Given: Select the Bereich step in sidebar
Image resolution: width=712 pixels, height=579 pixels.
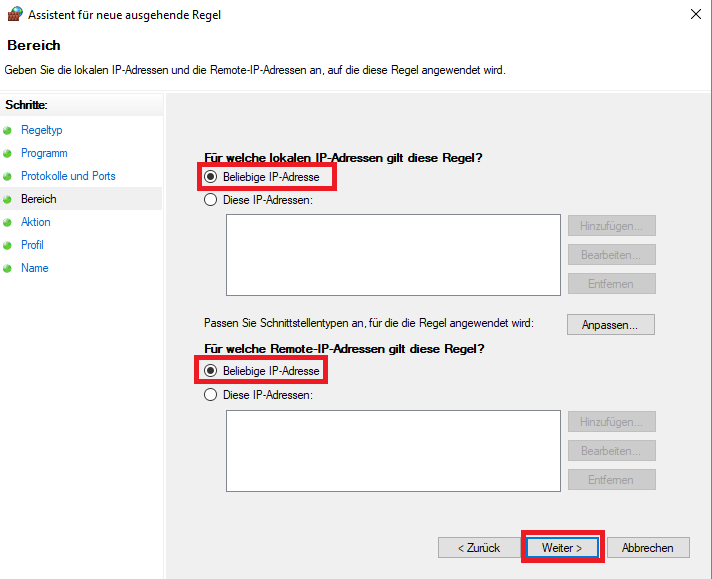Looking at the screenshot, I should (x=39, y=199).
